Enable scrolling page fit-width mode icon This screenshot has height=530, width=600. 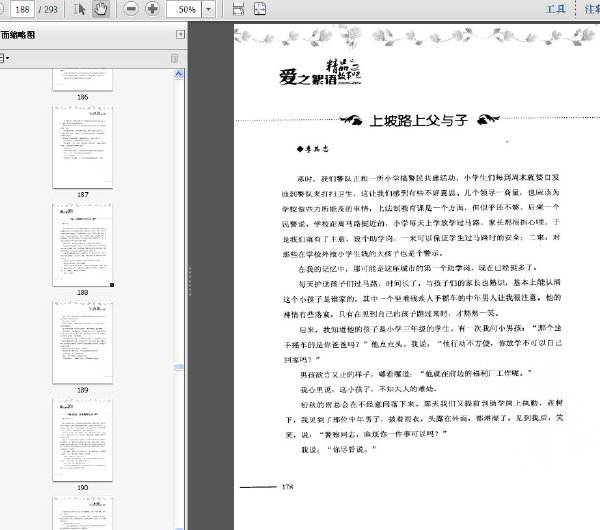point(238,9)
